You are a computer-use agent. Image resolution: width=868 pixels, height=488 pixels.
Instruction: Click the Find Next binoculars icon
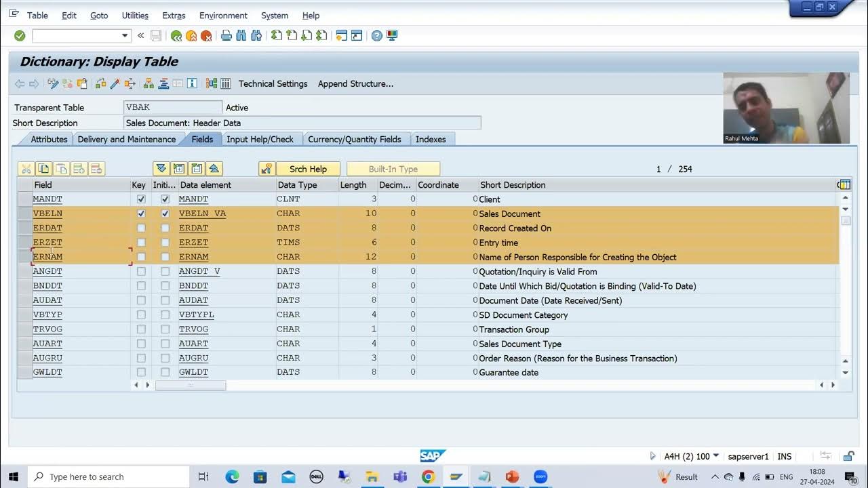[x=256, y=35]
